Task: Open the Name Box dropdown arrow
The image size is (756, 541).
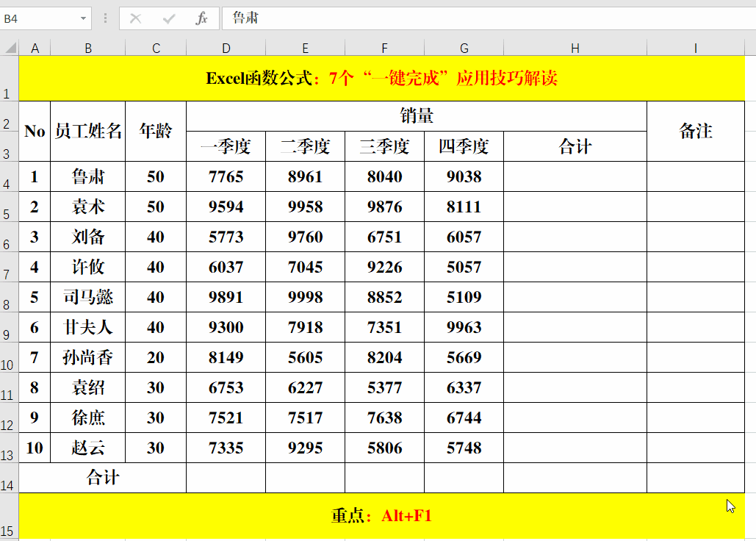Action: (83, 18)
